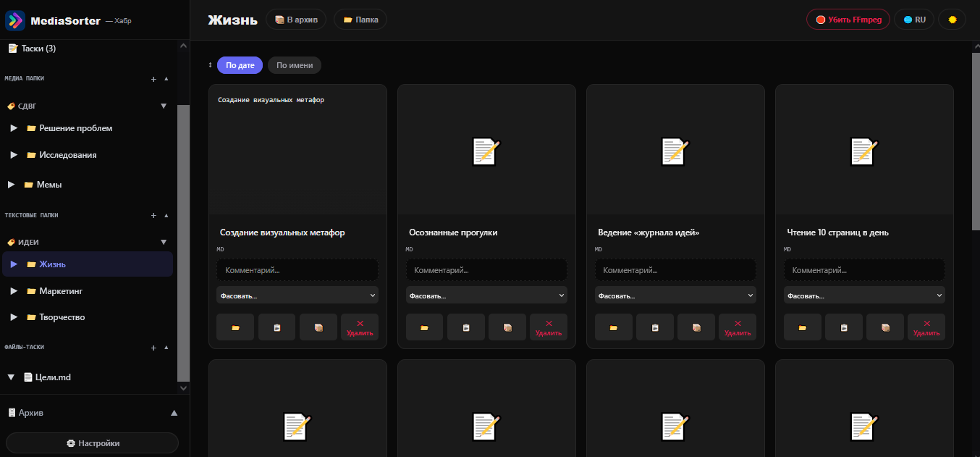Collapse the МЕДИА ПАПКИ section
This screenshot has width=980, height=457.
(166, 79)
